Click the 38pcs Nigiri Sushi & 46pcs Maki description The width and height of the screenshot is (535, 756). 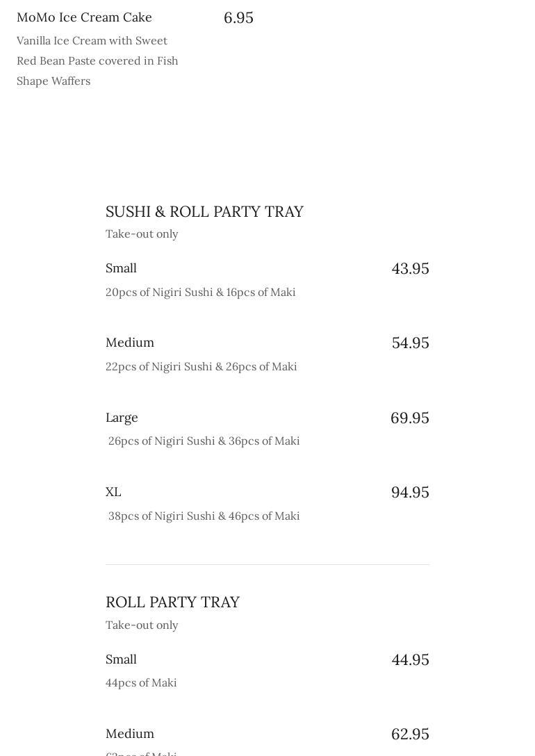(x=204, y=516)
